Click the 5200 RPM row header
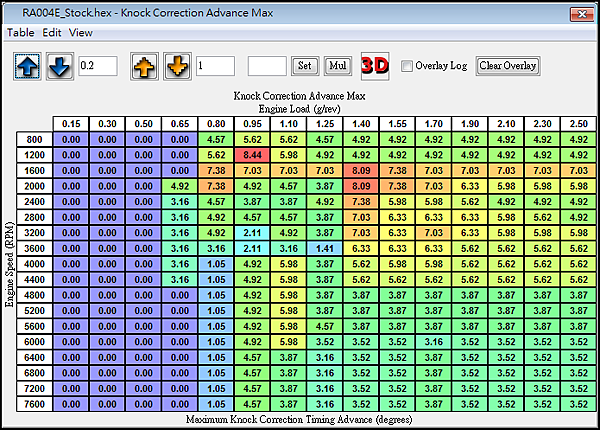This screenshot has width=600, height=430. (34, 311)
